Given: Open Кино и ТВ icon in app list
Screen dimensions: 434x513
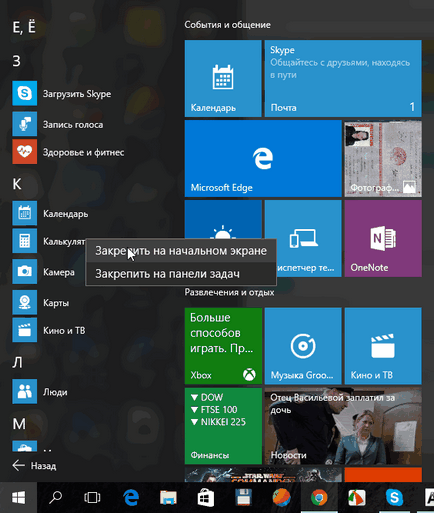Looking at the screenshot, I should coord(24,330).
